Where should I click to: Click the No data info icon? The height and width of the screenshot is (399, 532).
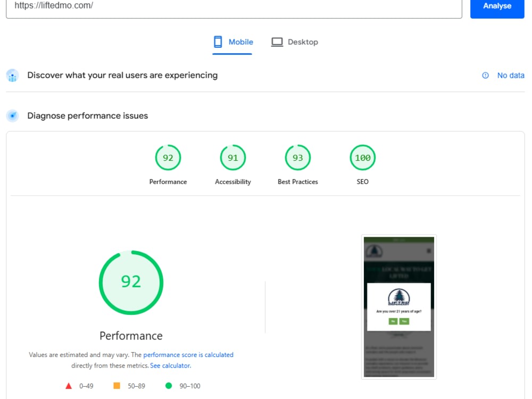tap(486, 76)
